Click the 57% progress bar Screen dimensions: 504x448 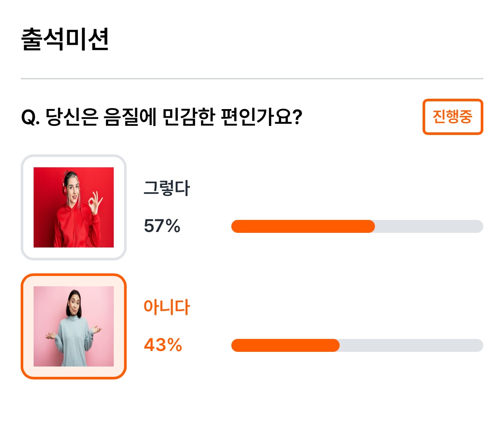click(x=357, y=226)
